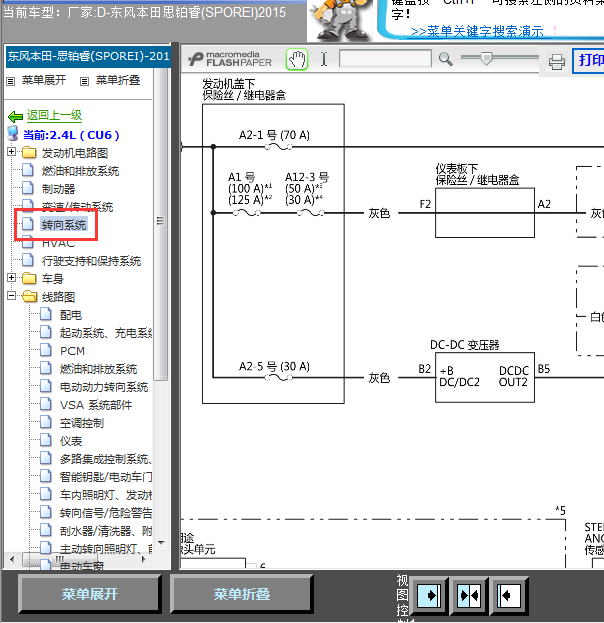Go back via 返回上一级 link
The image size is (604, 623).
pos(54,115)
